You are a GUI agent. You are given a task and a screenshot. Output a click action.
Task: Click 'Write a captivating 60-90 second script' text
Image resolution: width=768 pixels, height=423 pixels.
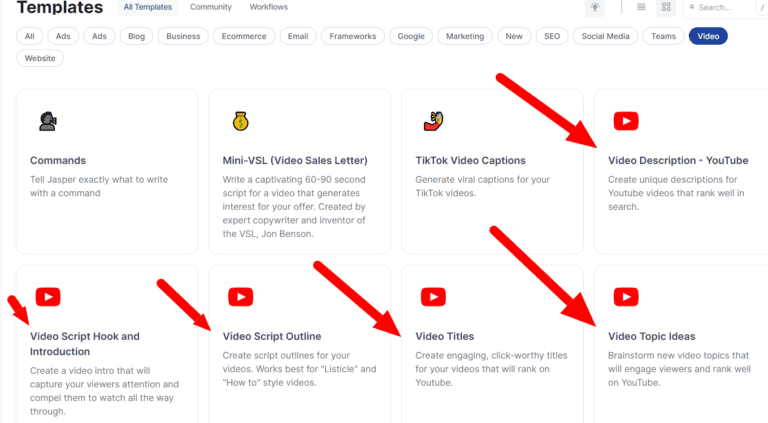294,207
